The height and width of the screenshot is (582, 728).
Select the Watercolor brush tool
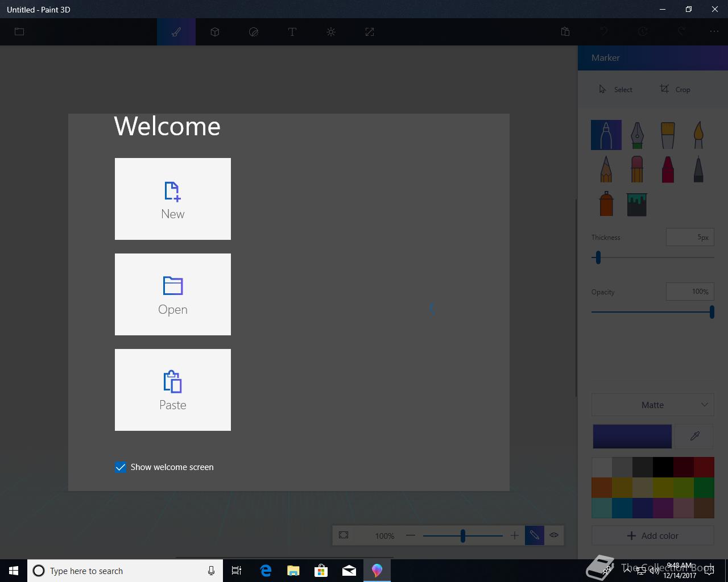(698, 135)
